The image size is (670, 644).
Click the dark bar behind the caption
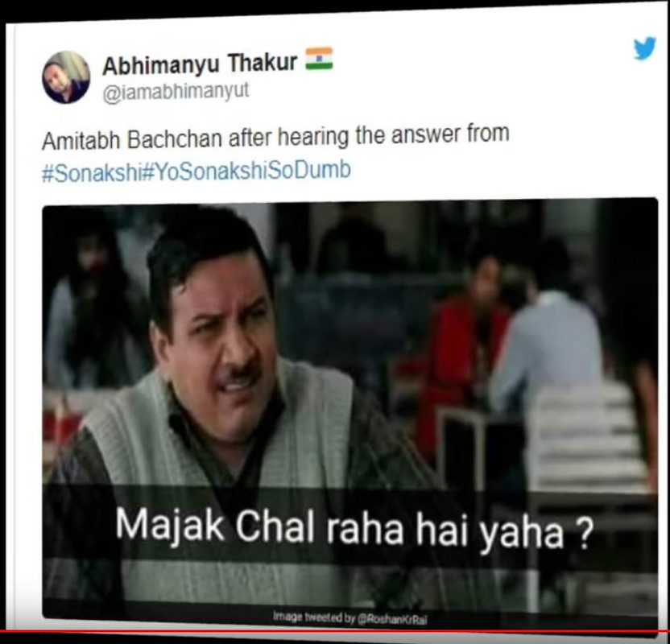click(x=350, y=523)
